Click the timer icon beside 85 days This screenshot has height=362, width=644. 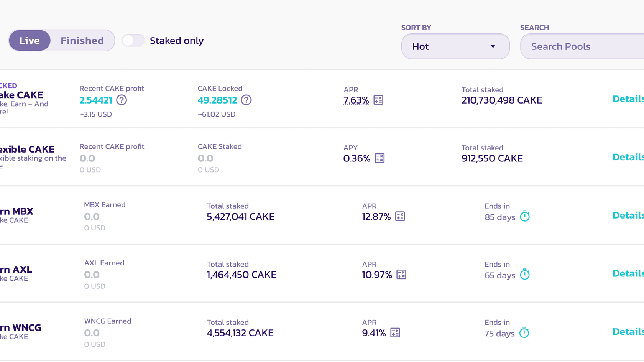525,216
